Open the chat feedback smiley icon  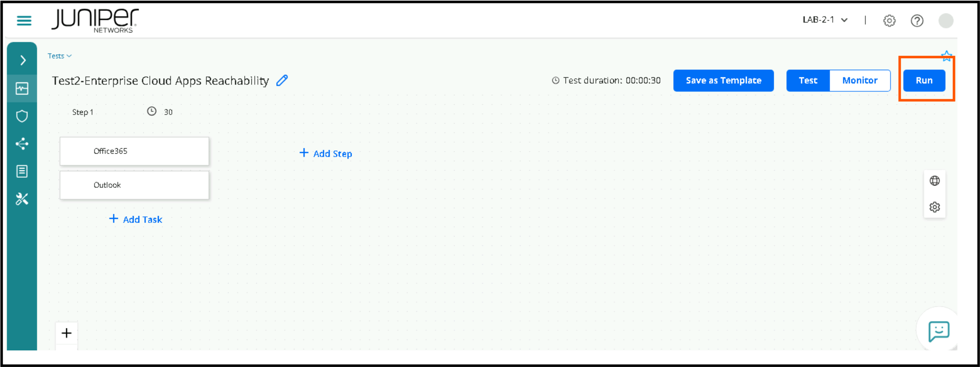pos(938,331)
